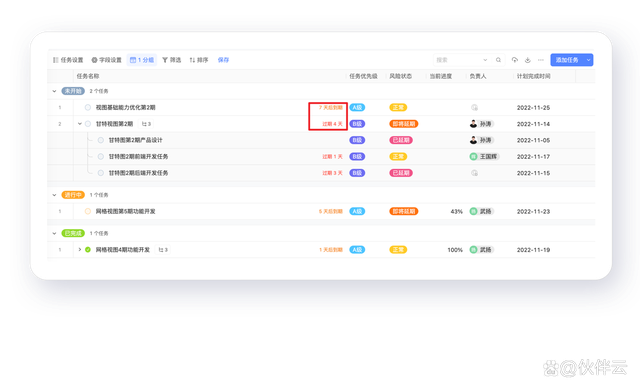Click the 任务优先级 column header
The image size is (640, 390).
[x=363, y=76]
